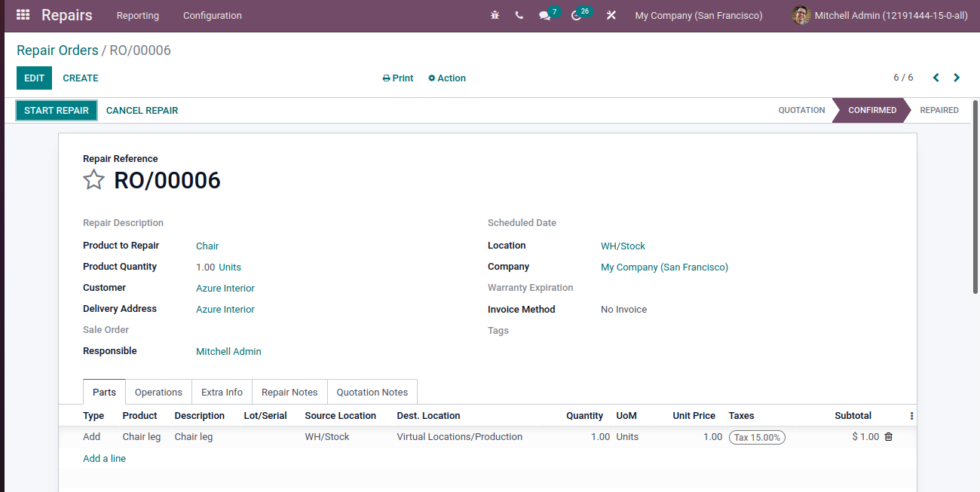Viewport: 980px width, 492px height.
Task: Sort by the Quantity column header
Action: 584,416
